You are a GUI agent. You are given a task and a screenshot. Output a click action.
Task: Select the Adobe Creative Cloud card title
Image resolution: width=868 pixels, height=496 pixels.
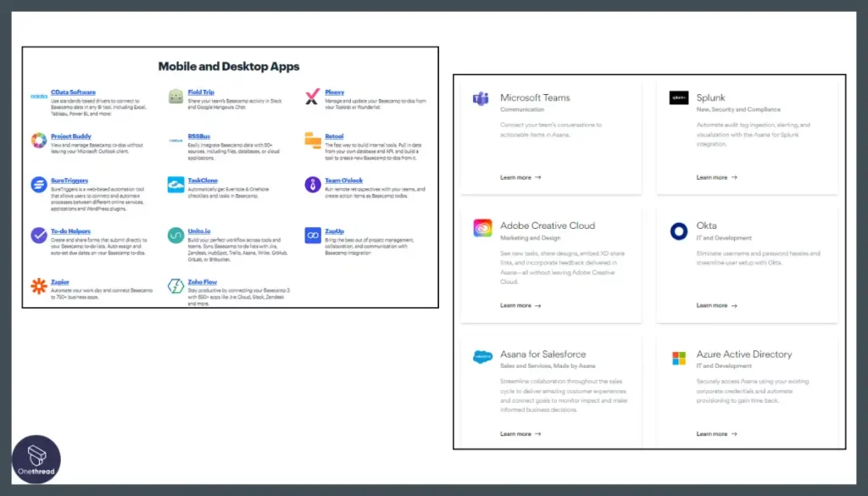coord(548,226)
